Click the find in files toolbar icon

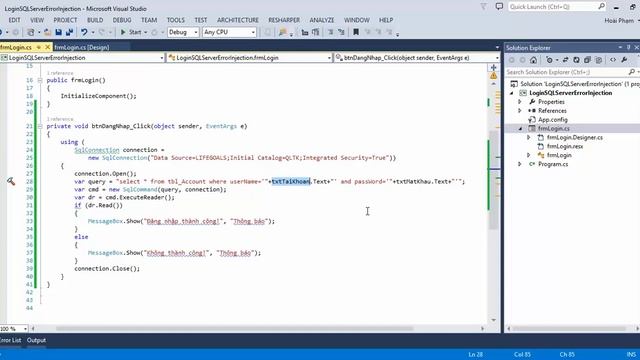tap(282, 32)
